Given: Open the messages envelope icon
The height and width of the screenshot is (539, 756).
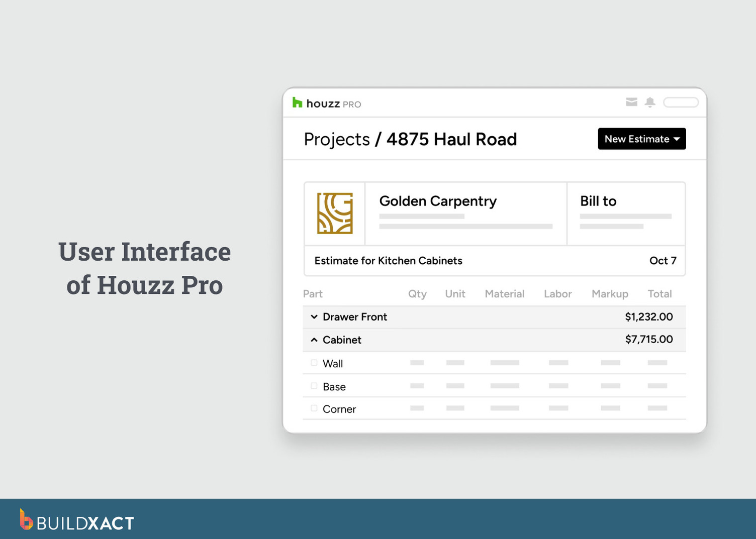Looking at the screenshot, I should (x=631, y=102).
